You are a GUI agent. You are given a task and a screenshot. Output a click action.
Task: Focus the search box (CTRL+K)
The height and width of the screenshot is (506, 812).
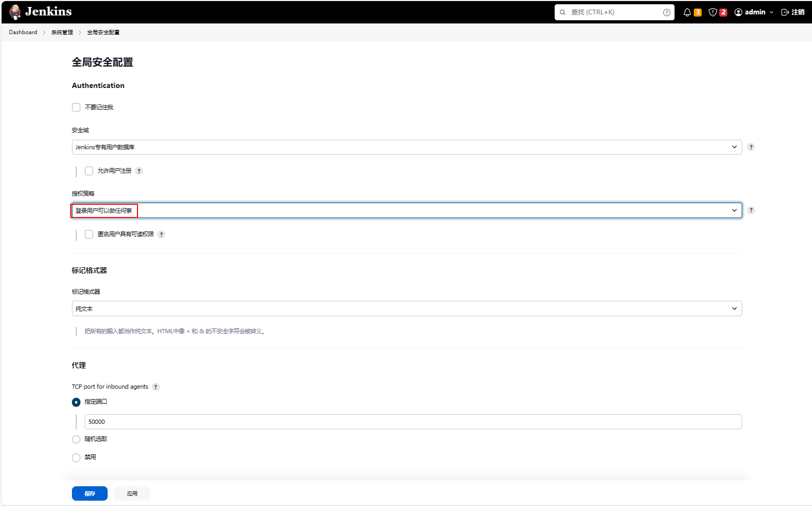[614, 12]
